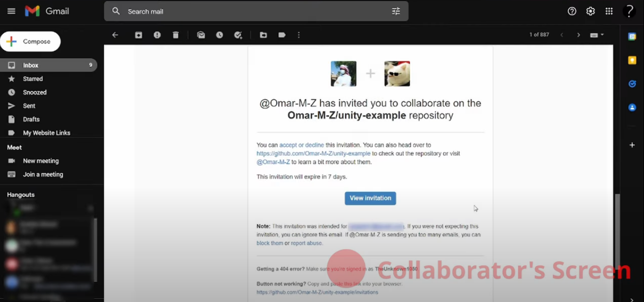Click the View invitation button
Screen dimensions: 644x302
click(x=370, y=198)
